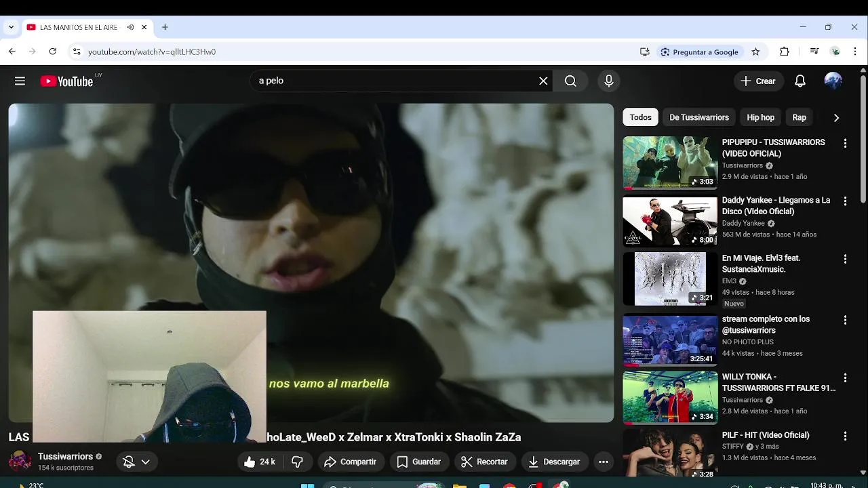The width and height of the screenshot is (868, 488).
Task: Open options for WILLY TONKA video
Action: 845,378
